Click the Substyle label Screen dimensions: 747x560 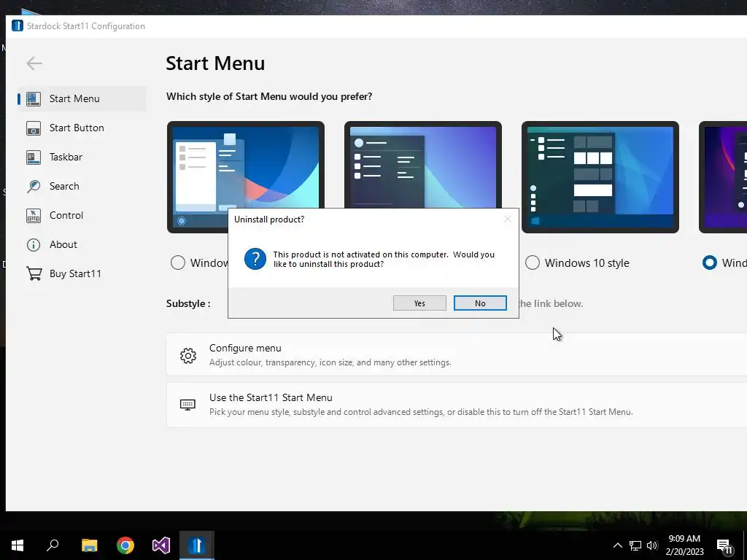pyautogui.click(x=188, y=303)
